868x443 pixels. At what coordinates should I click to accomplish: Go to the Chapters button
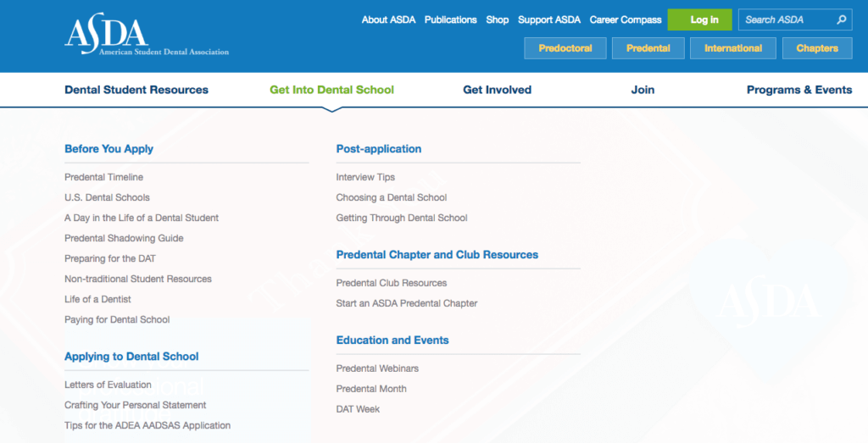816,48
